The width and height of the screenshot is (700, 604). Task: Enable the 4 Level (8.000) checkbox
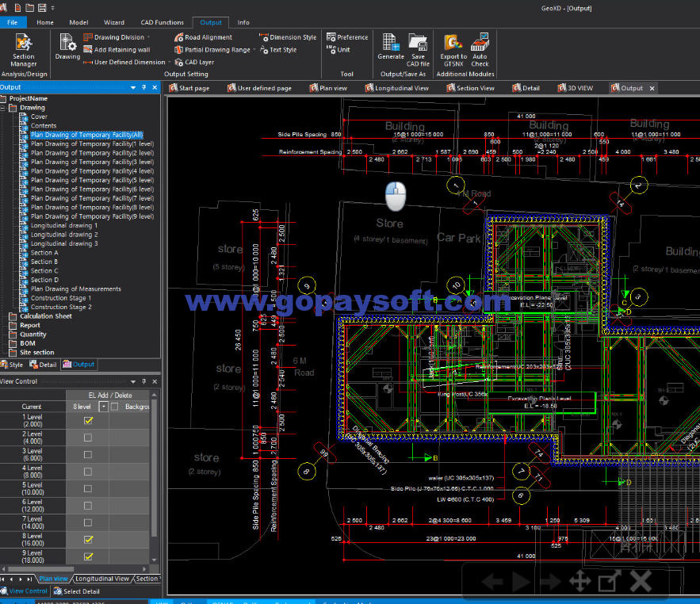88,472
